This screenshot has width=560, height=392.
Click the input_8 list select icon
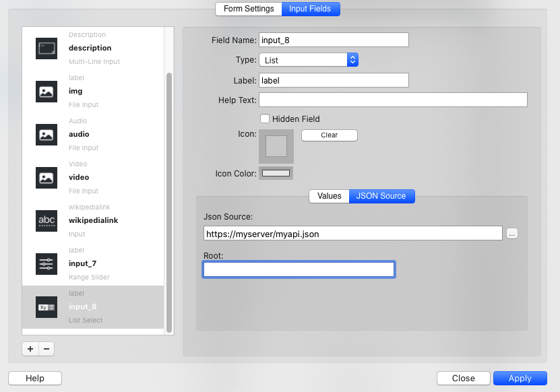pyautogui.click(x=46, y=307)
